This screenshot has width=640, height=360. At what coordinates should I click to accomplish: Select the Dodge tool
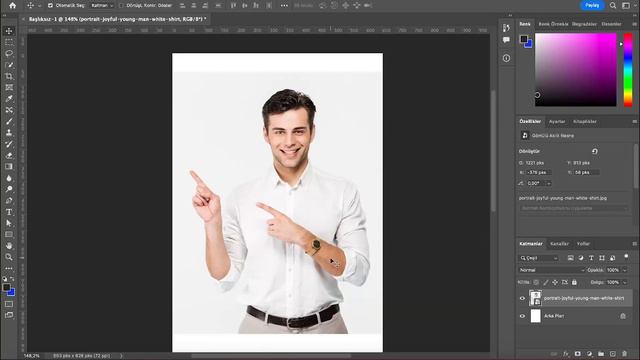(9, 189)
